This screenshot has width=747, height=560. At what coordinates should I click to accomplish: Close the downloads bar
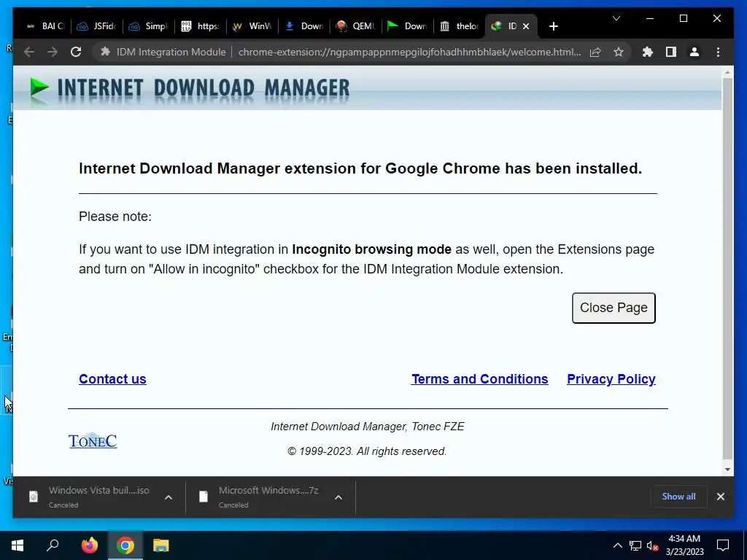(720, 497)
